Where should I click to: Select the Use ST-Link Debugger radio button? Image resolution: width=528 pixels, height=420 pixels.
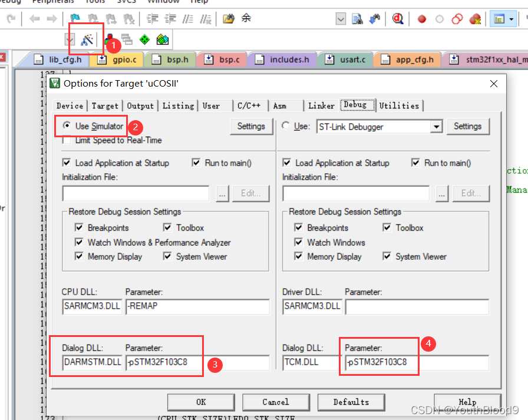[286, 125]
